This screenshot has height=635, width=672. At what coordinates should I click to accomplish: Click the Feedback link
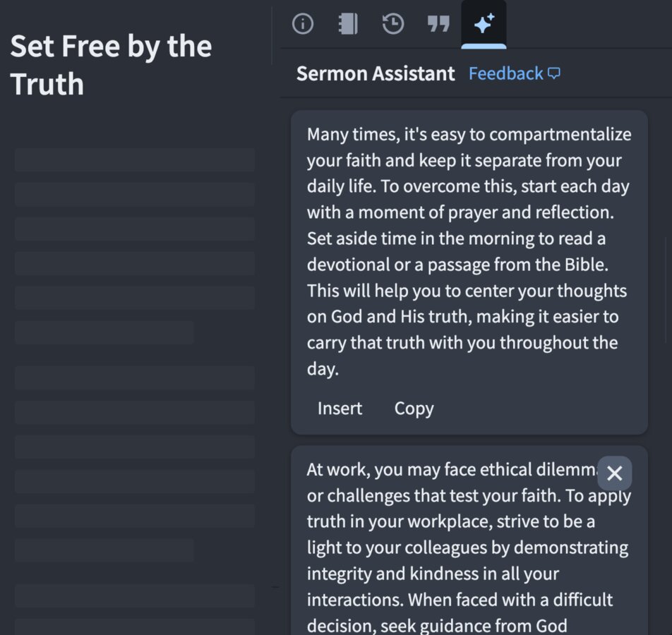(505, 73)
